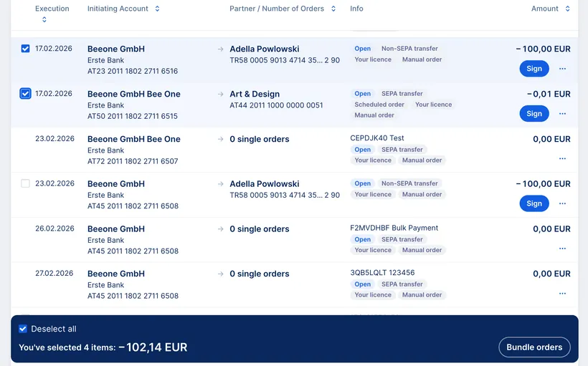
Task: Sort by Initiating Account column
Action: coord(157,9)
